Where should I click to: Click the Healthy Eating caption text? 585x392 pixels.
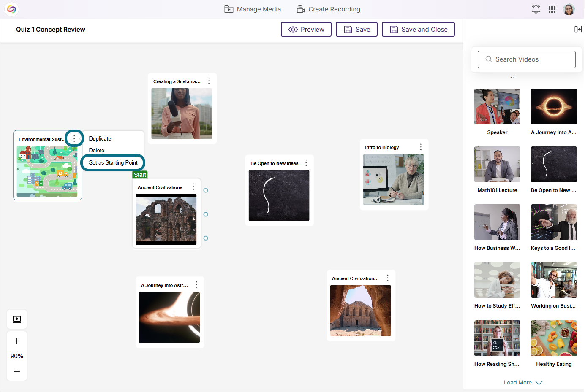[554, 364]
